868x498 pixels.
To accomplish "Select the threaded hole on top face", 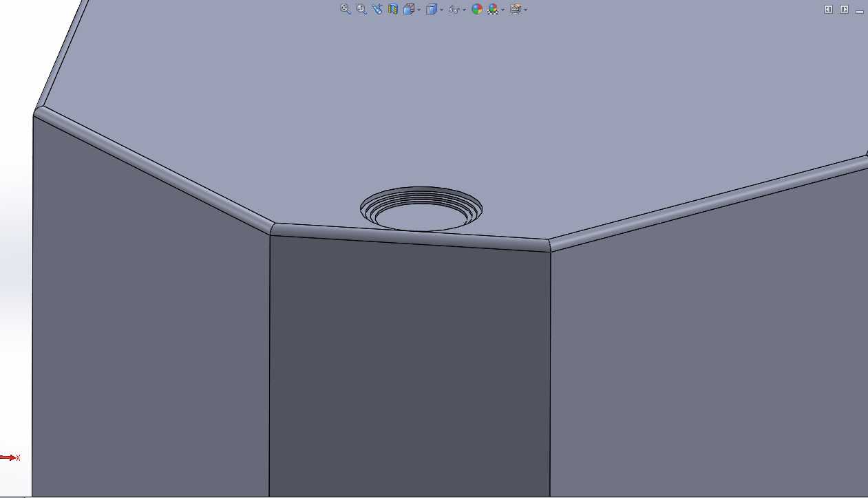I will [421, 208].
